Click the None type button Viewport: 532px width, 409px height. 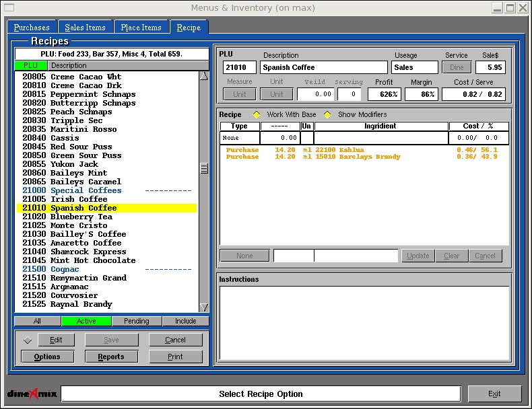tap(244, 256)
